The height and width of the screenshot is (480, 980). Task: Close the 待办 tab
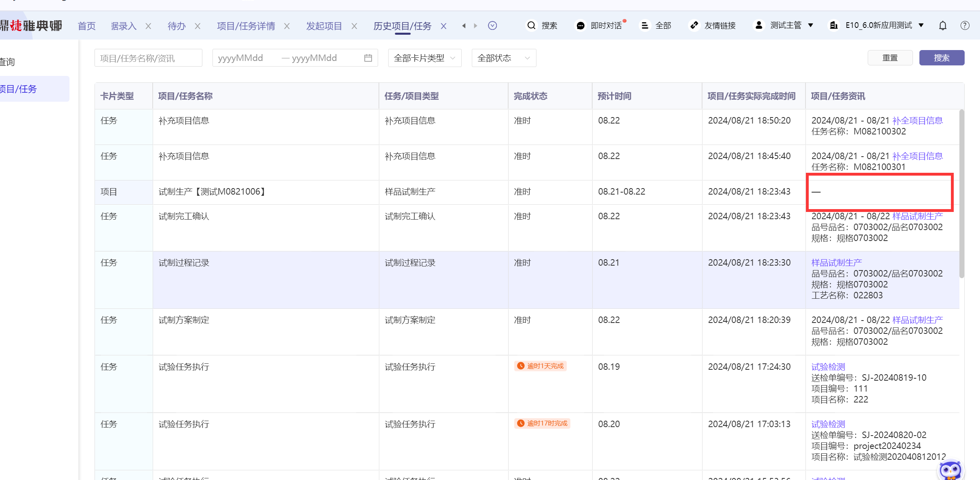[198, 26]
